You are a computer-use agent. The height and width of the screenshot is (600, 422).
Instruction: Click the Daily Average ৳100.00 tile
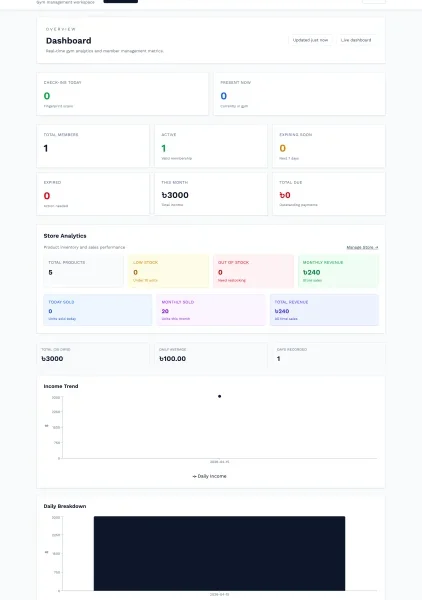coord(211,355)
